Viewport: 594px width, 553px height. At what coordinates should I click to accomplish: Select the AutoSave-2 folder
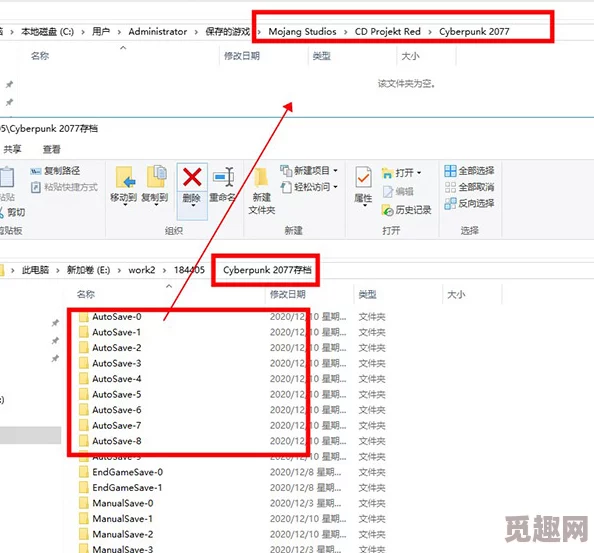[117, 348]
